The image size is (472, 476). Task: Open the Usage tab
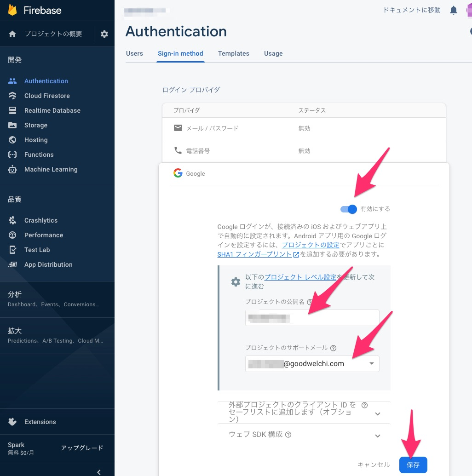273,53
